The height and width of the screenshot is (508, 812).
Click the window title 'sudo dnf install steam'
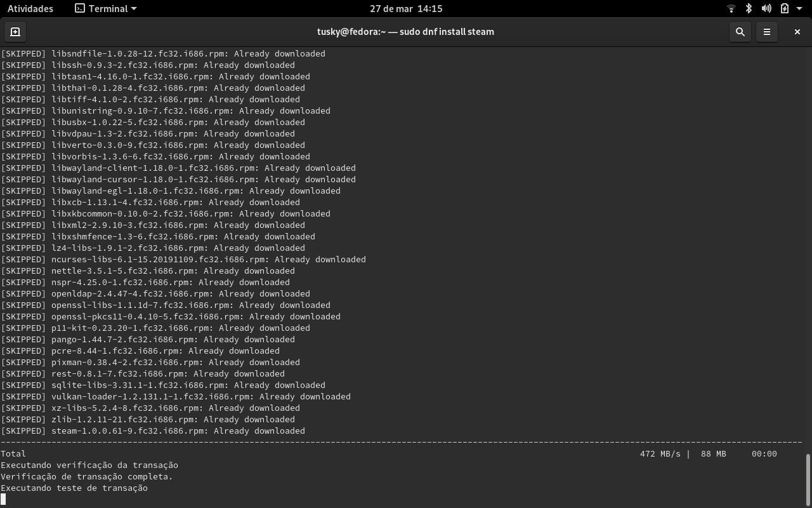pyautogui.click(x=405, y=32)
